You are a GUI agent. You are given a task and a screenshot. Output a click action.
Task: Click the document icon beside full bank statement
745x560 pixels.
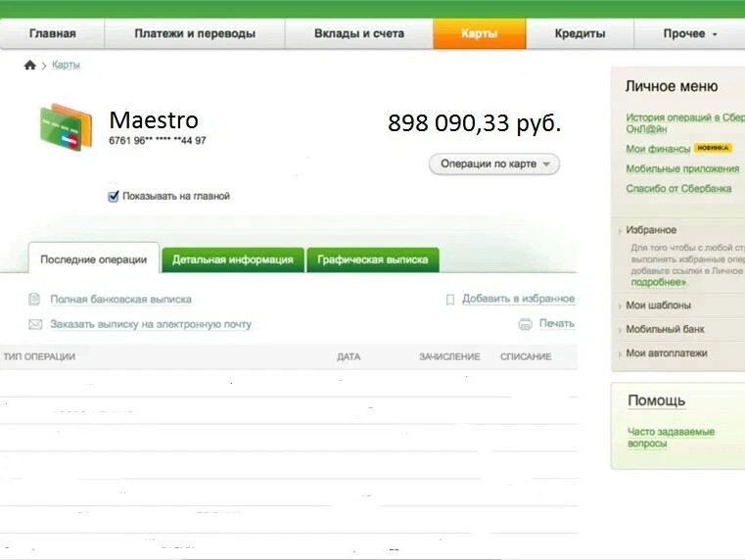(34, 300)
